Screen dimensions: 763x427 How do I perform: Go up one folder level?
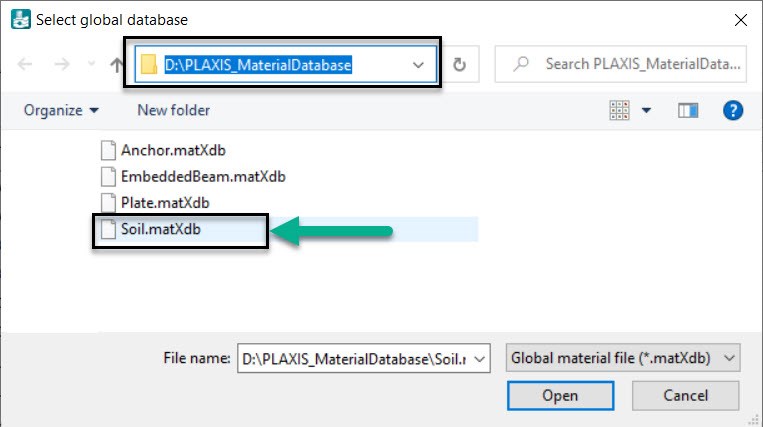tap(116, 64)
